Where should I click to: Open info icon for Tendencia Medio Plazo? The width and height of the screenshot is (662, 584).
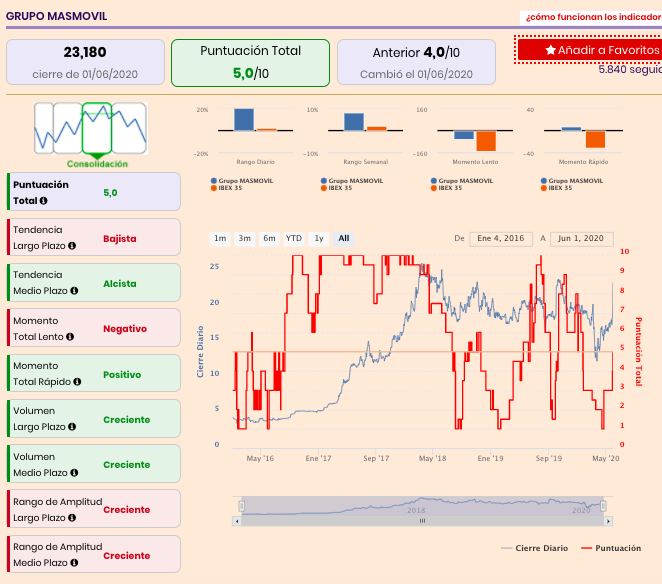click(x=74, y=291)
